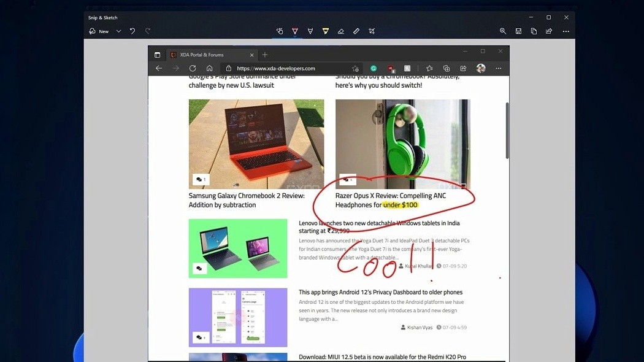Click the "challenge by new U.S. lawsuit" headline
644x362 pixels.
coord(231,85)
